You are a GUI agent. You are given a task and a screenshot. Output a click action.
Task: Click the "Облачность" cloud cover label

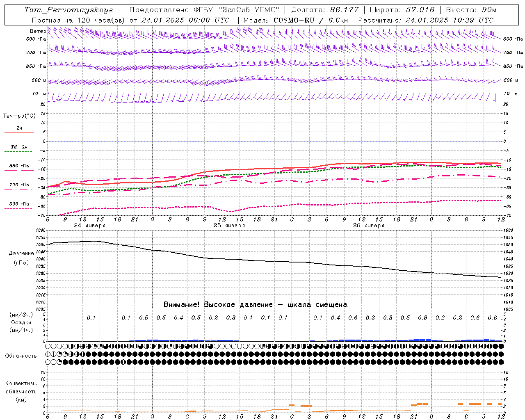pyautogui.click(x=21, y=356)
